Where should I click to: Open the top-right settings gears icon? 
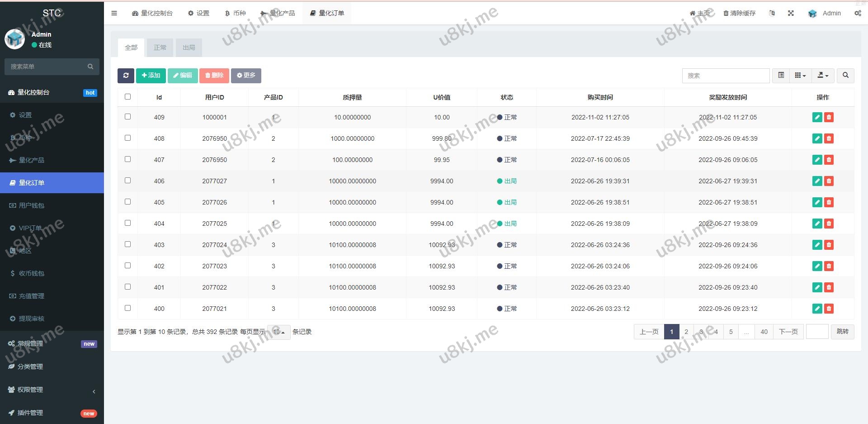858,13
